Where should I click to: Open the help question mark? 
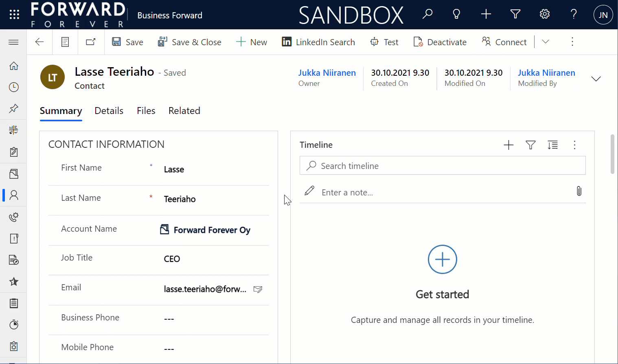[x=574, y=14]
